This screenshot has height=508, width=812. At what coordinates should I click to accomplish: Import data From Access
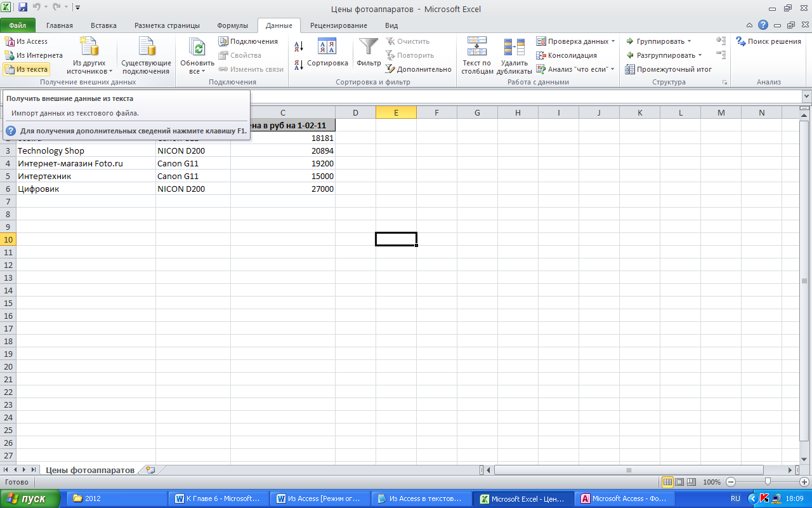tap(26, 41)
